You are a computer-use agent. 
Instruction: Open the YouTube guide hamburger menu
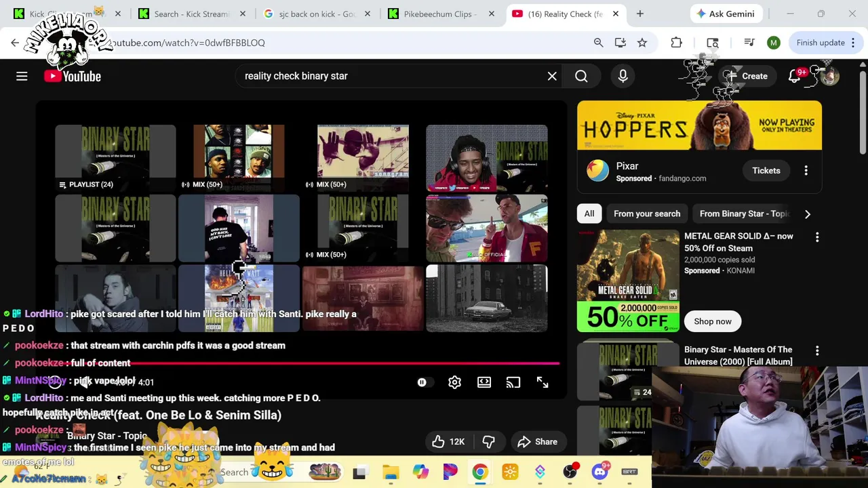click(22, 76)
